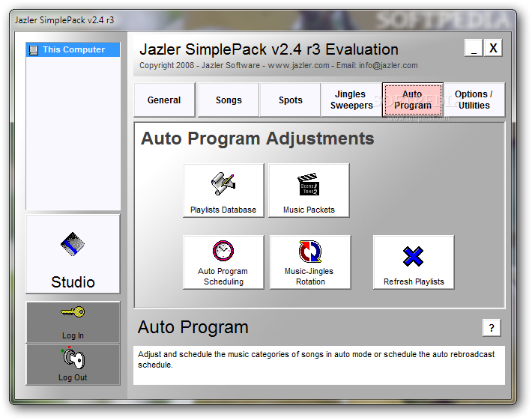This screenshot has height=420, width=532.
Task: Click the blue X Refresh Playlists icon
Action: coord(413,256)
